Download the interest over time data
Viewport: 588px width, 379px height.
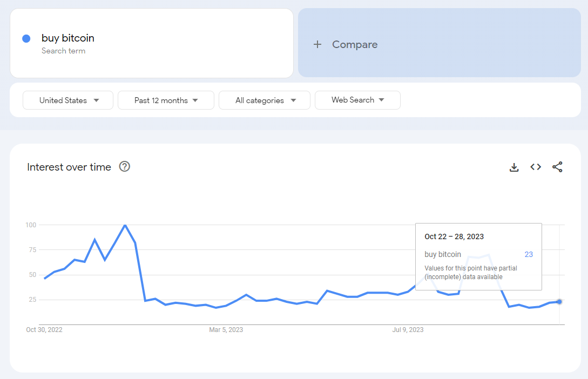(514, 167)
